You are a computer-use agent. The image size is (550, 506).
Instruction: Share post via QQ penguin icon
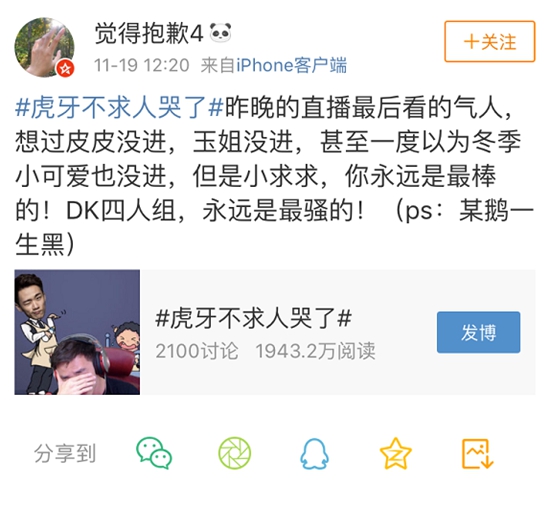pos(314,453)
